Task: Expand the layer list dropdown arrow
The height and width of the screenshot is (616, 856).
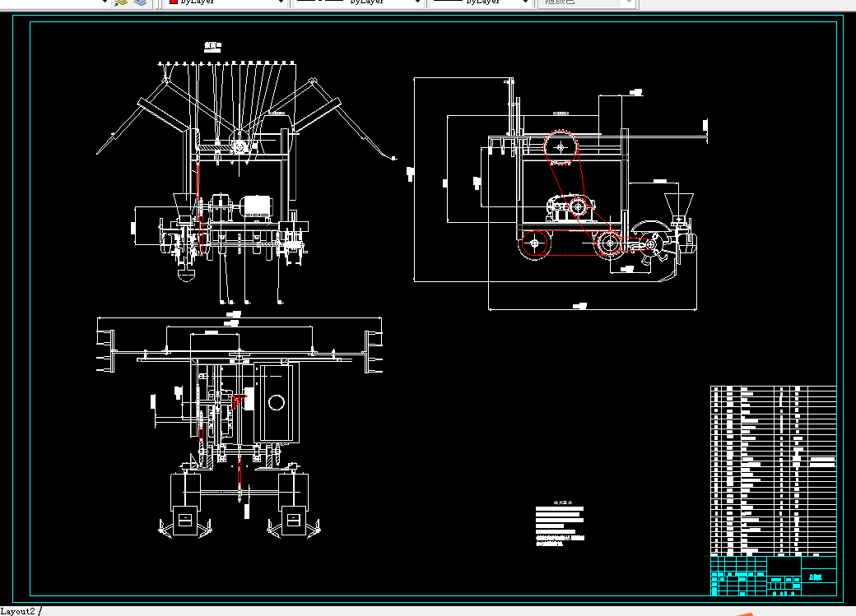Action: (x=105, y=2)
